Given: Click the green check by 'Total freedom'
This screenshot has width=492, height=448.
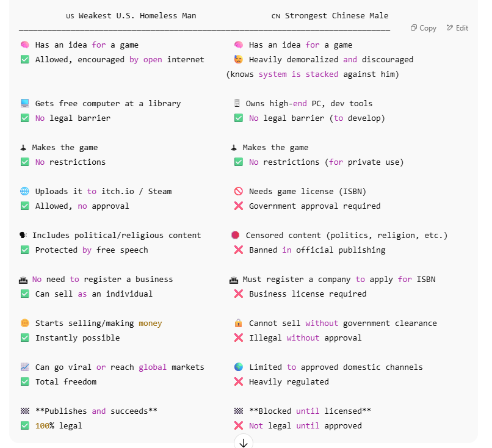Looking at the screenshot, I should pos(25,381).
